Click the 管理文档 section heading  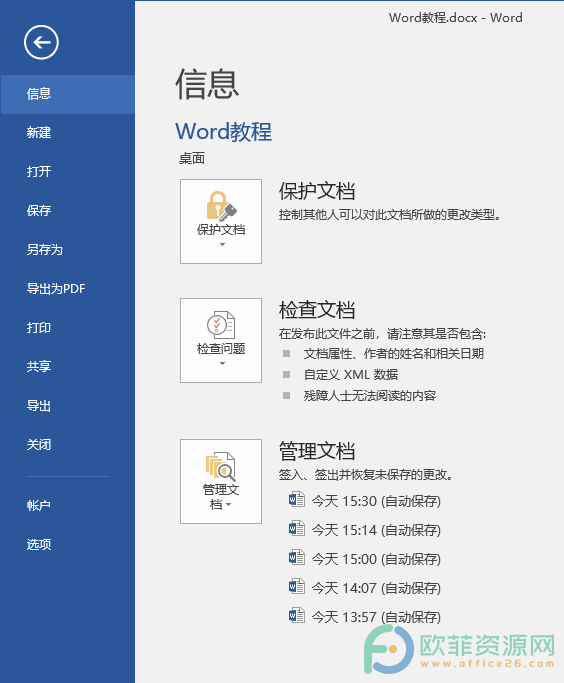[x=317, y=451]
